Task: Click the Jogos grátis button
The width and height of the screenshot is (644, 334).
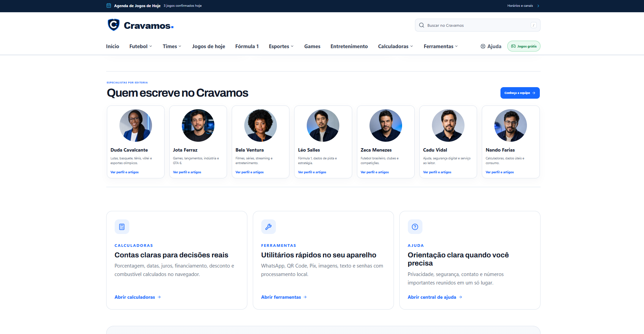Action: point(524,46)
